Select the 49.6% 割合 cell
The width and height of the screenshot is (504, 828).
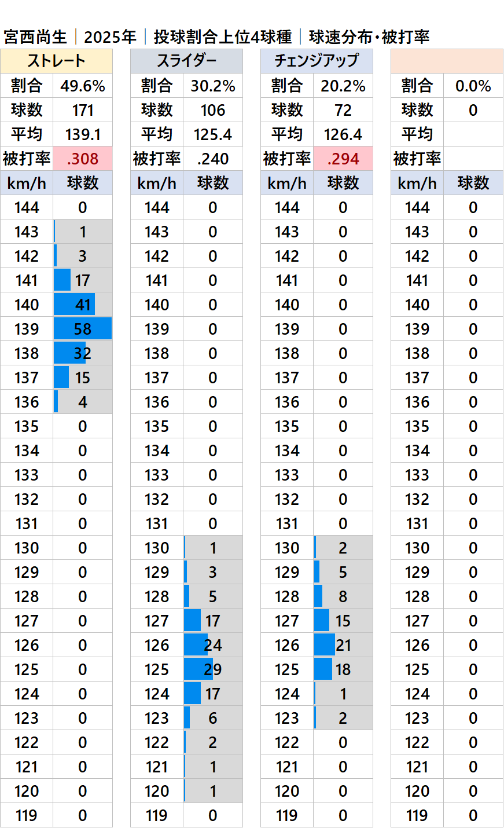[x=83, y=86]
